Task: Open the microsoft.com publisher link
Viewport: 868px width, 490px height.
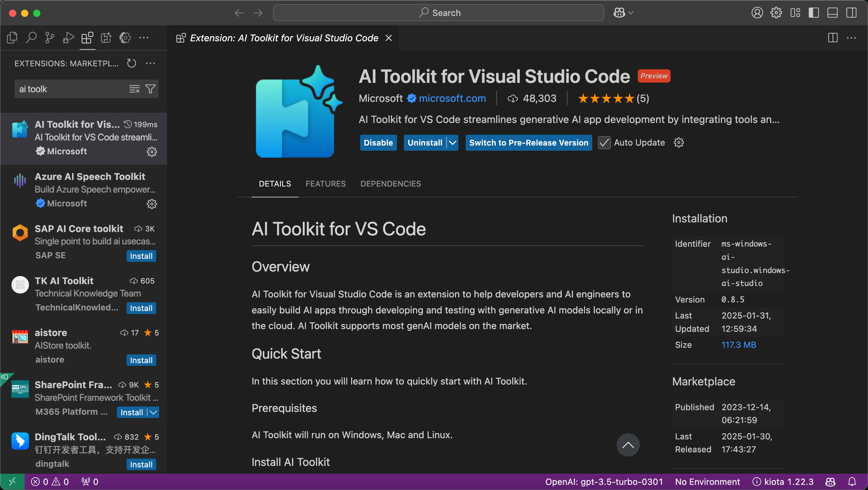Action: [452, 98]
